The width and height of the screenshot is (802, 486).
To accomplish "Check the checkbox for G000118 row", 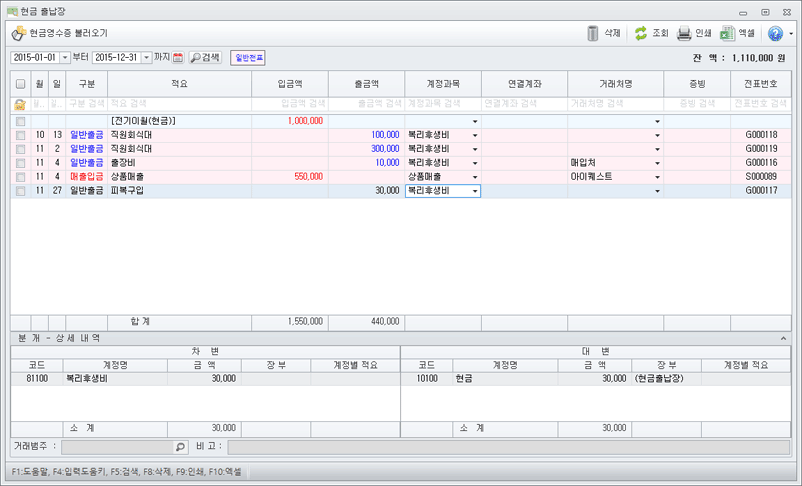I will (x=20, y=136).
